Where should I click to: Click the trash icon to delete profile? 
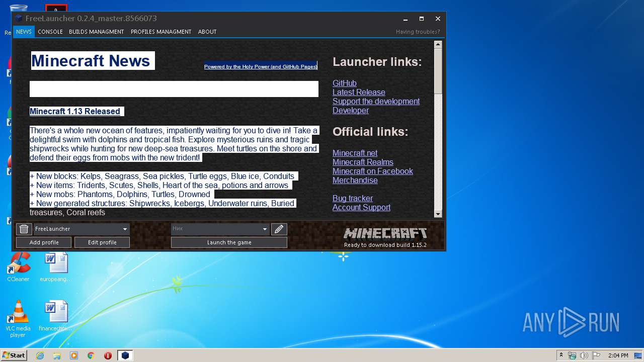coord(24,229)
